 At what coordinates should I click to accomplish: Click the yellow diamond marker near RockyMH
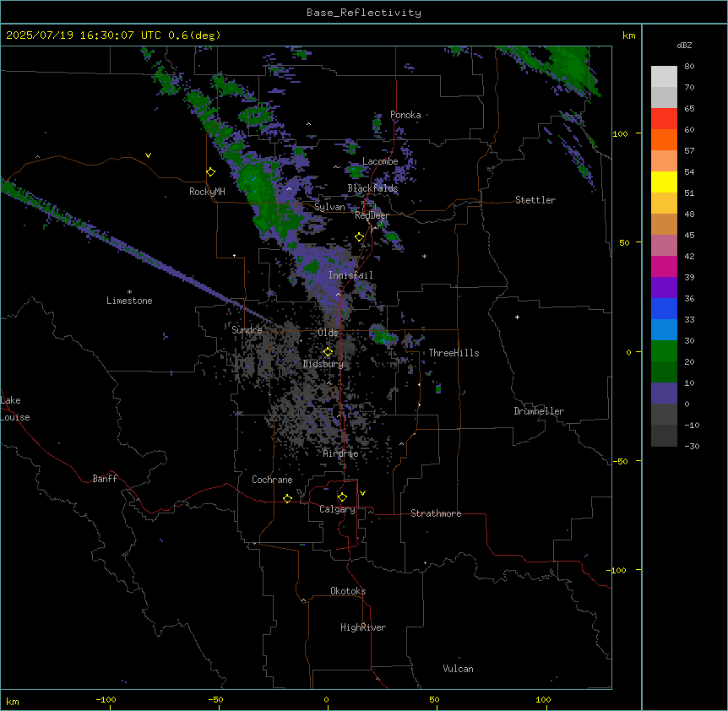[211, 172]
